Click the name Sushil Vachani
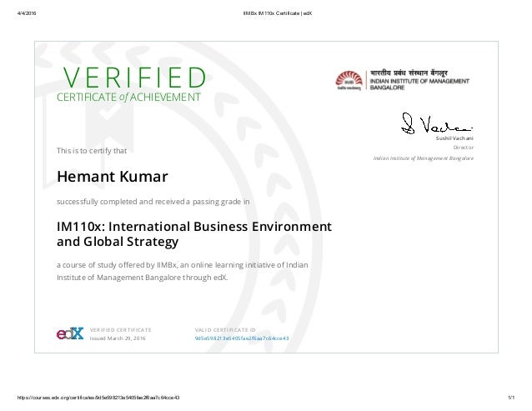Image resolution: width=532 pixels, height=411 pixels. pyautogui.click(x=454, y=138)
